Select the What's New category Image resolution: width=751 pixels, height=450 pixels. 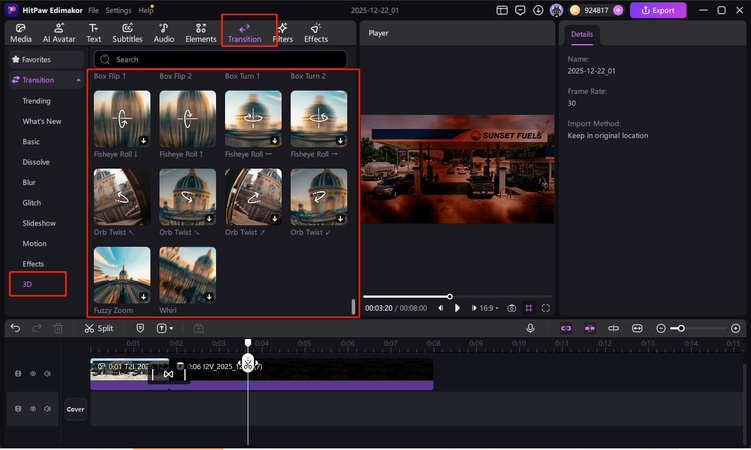[42, 121]
